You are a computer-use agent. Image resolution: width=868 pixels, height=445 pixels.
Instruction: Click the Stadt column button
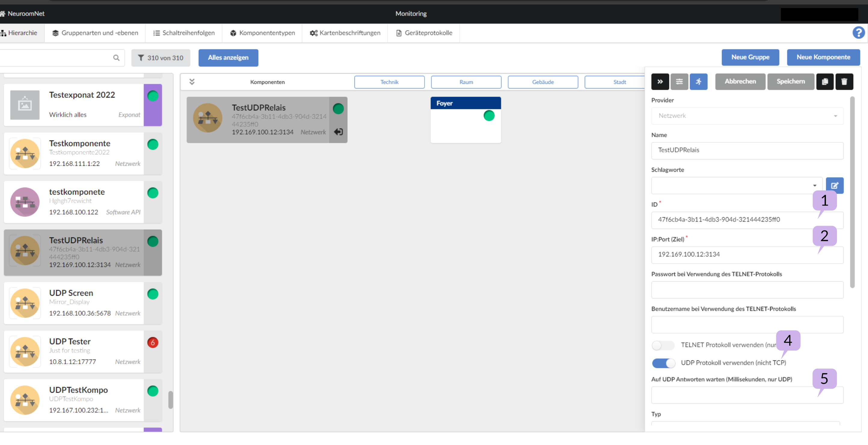point(615,82)
